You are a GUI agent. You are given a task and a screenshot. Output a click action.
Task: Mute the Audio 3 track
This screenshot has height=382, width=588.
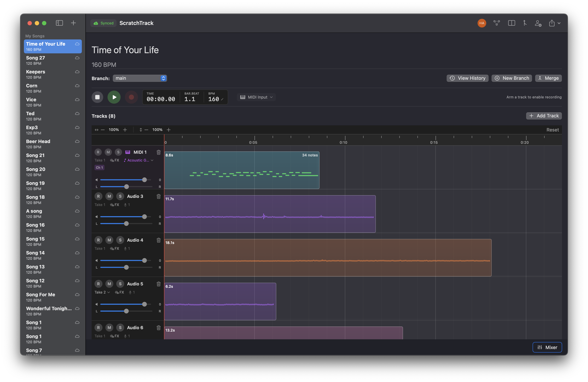(x=109, y=196)
